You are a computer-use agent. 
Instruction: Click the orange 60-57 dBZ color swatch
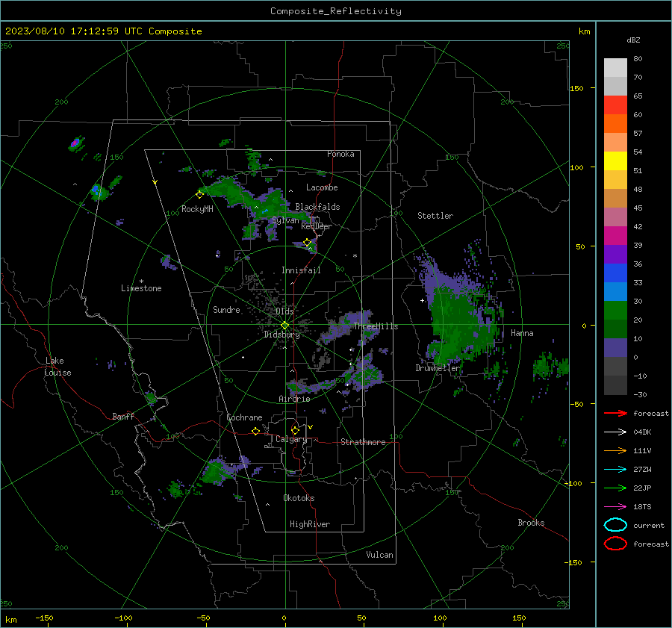pos(615,124)
